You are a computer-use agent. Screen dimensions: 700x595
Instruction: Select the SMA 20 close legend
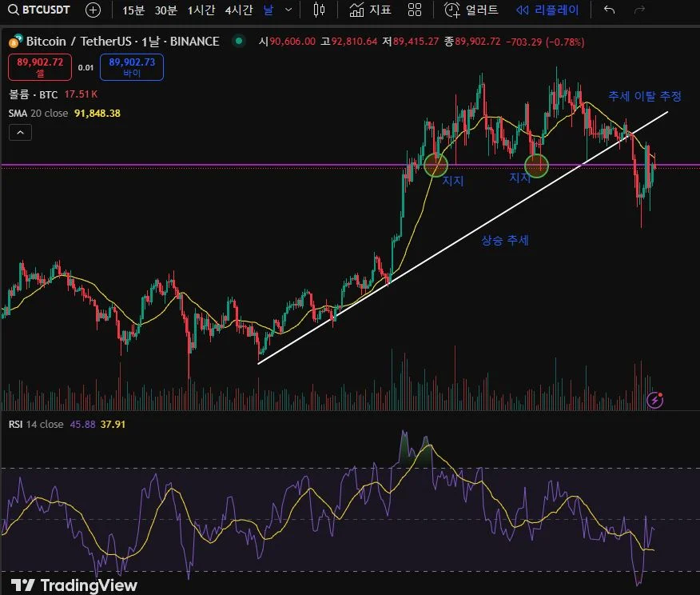(x=38, y=113)
